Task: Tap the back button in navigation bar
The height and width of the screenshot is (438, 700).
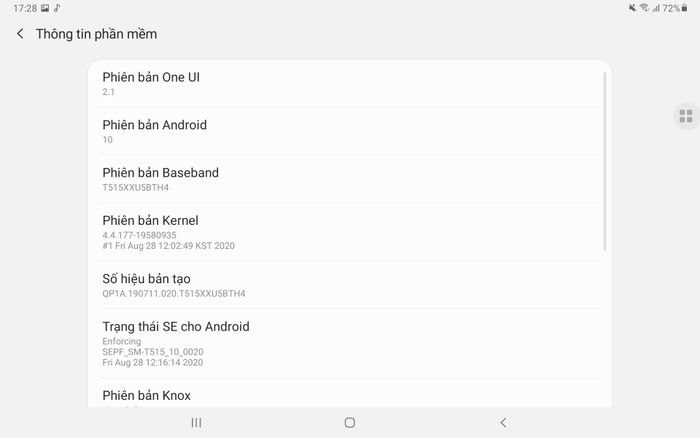Action: pyautogui.click(x=503, y=422)
